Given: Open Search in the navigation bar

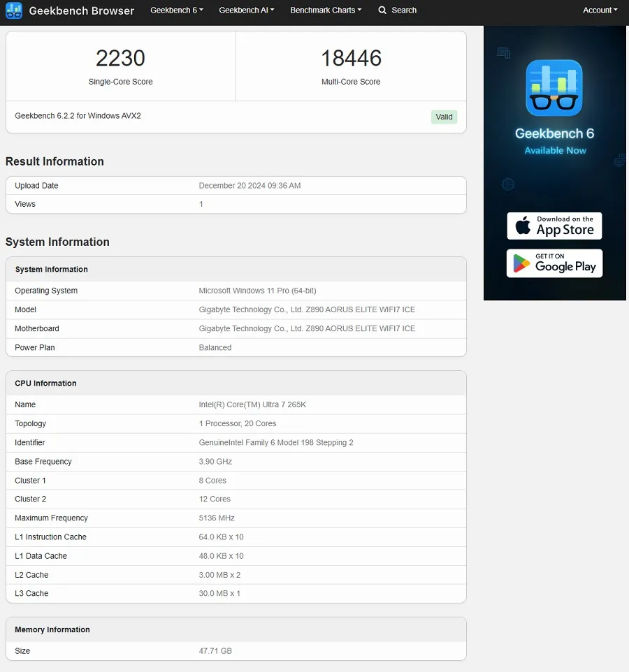Looking at the screenshot, I should (398, 10).
